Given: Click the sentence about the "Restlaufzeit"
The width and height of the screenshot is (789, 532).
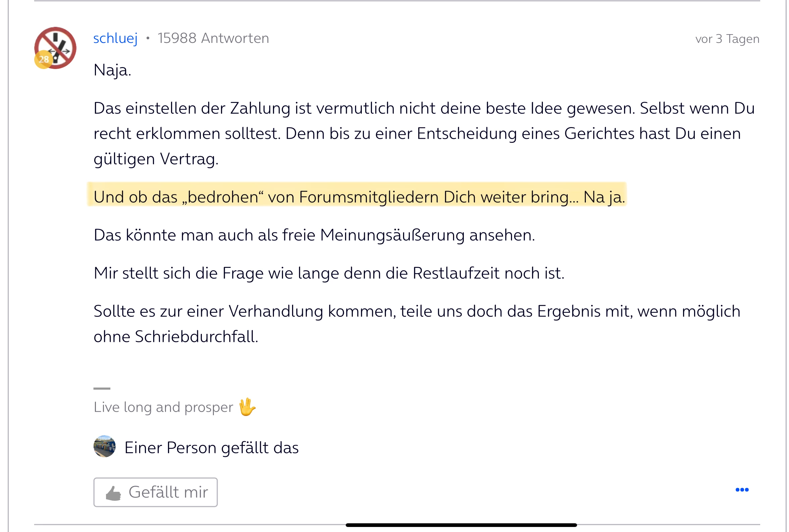Looking at the screenshot, I should [x=329, y=273].
